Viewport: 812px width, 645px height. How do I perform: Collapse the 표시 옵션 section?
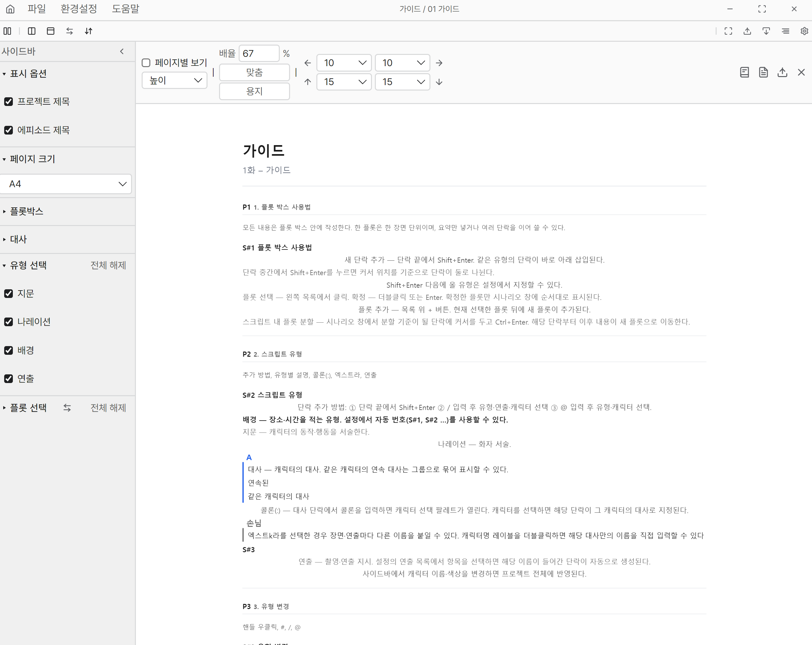[24, 74]
